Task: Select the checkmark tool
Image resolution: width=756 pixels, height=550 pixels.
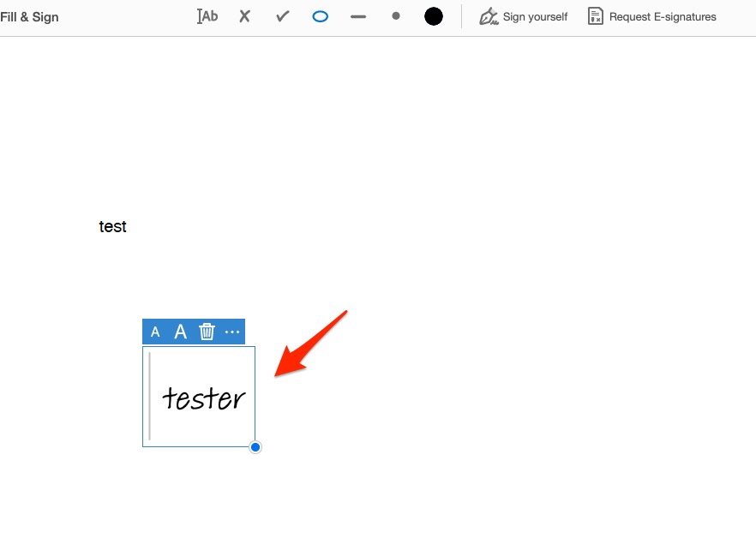Action: tap(282, 16)
